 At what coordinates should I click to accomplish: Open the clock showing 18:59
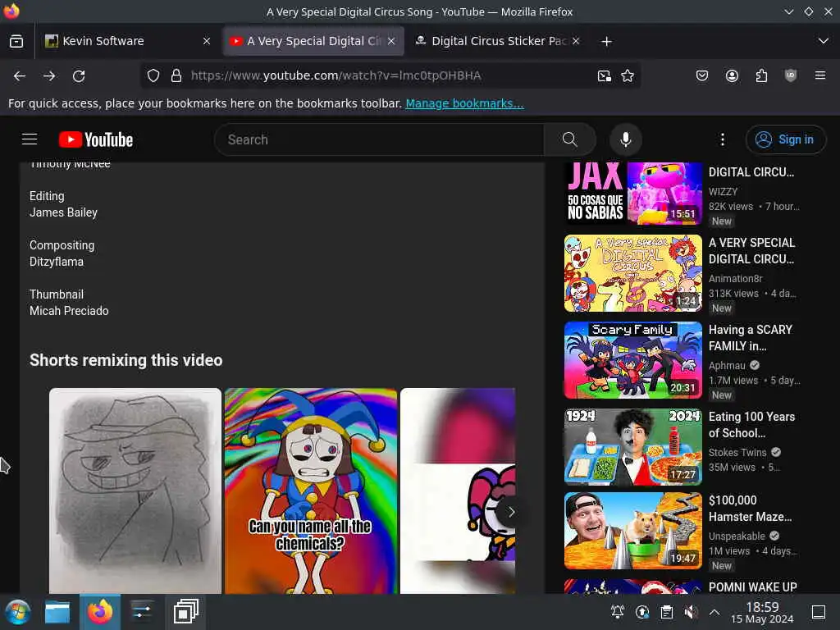click(762, 612)
